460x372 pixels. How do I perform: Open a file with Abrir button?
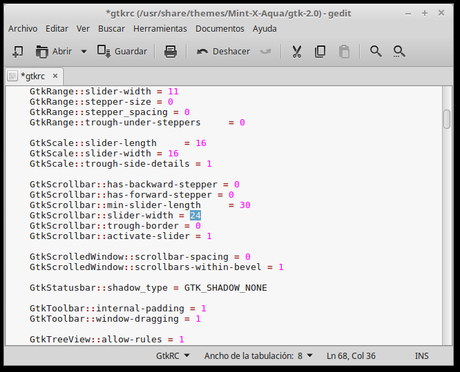pos(54,52)
